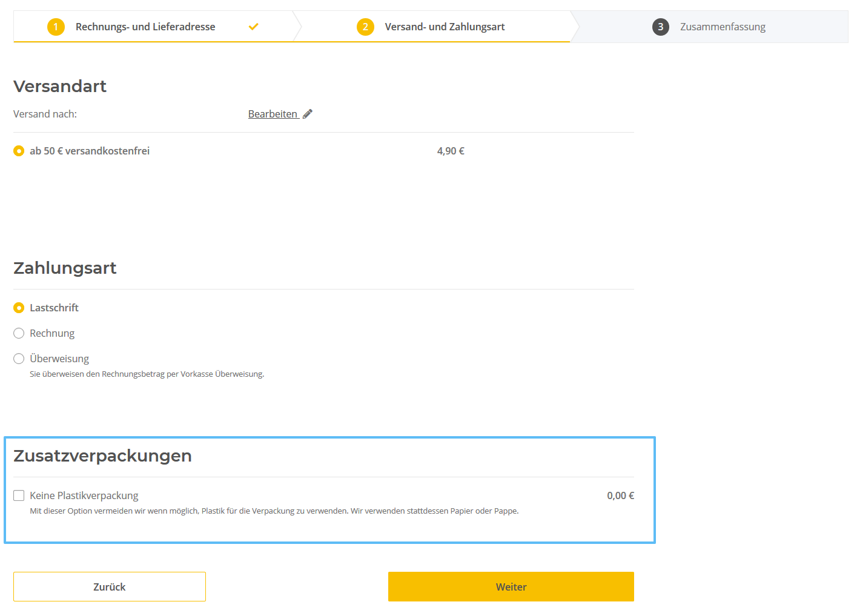Click the yellow step 1 number circle
The width and height of the screenshot is (857, 616).
(x=56, y=27)
